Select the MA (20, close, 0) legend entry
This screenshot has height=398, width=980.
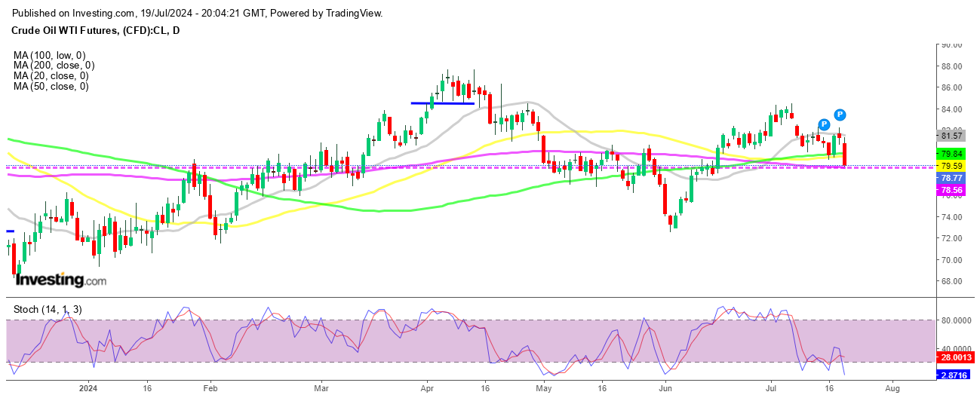coord(50,76)
